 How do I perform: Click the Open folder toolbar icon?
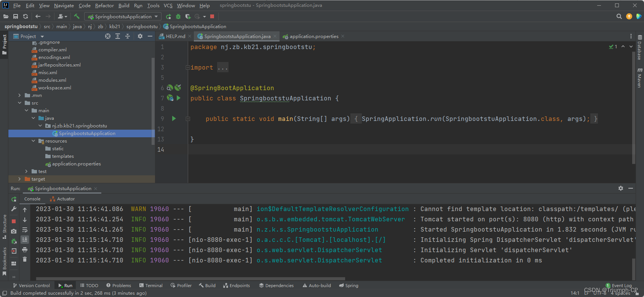[x=6, y=16]
